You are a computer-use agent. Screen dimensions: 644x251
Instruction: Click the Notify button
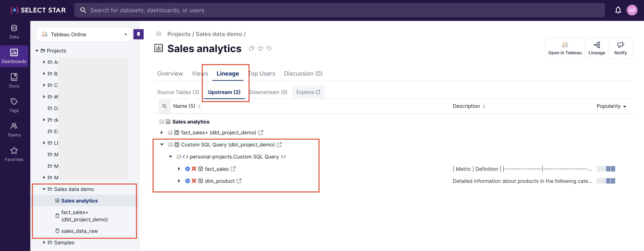[x=620, y=48]
